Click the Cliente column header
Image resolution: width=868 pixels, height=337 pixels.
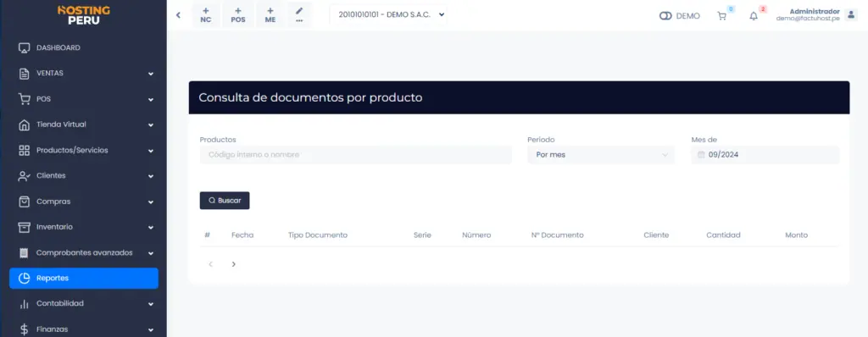pyautogui.click(x=656, y=235)
